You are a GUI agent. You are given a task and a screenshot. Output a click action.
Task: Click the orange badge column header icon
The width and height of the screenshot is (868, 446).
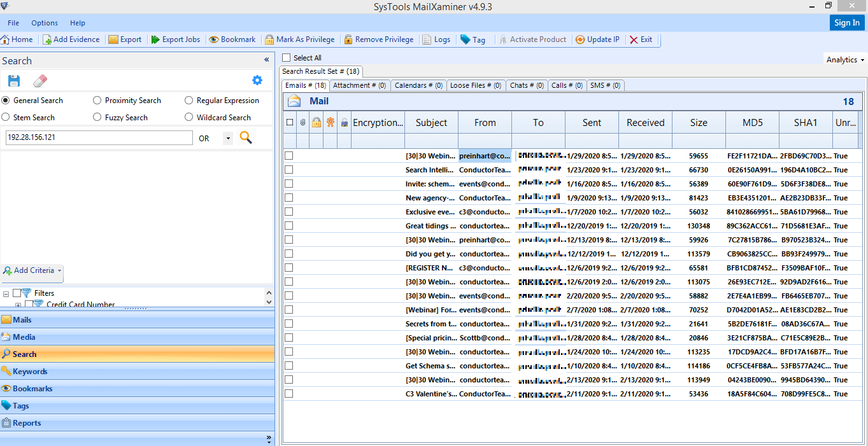click(x=330, y=122)
